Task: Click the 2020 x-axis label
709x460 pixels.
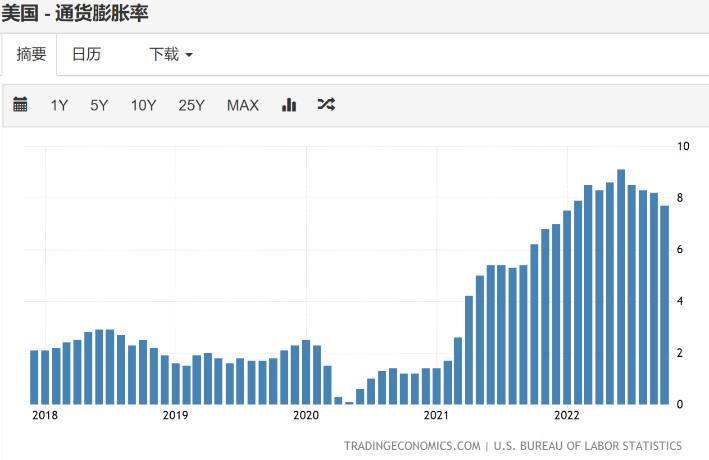Action: coord(306,415)
